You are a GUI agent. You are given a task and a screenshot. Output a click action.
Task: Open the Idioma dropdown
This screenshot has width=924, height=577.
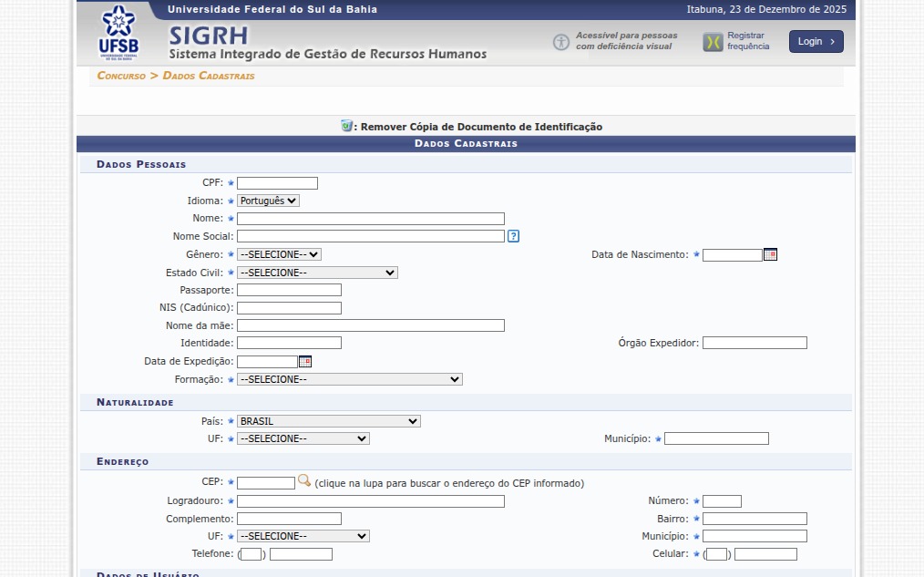coord(268,201)
